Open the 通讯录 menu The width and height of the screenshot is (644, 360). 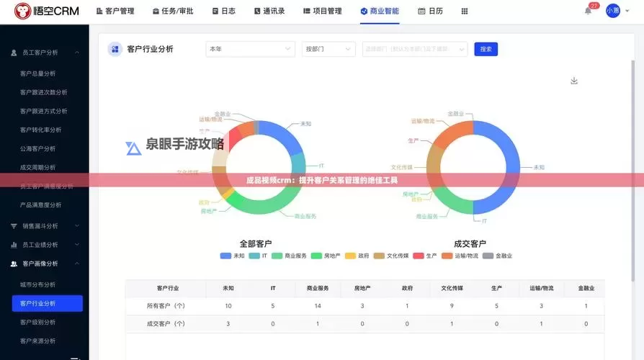pyautogui.click(x=269, y=11)
